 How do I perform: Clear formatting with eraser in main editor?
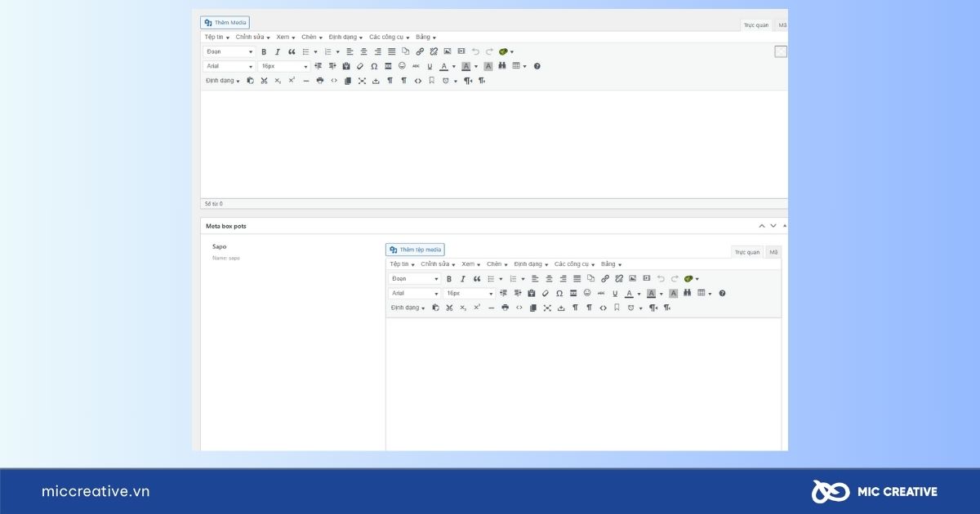[360, 66]
